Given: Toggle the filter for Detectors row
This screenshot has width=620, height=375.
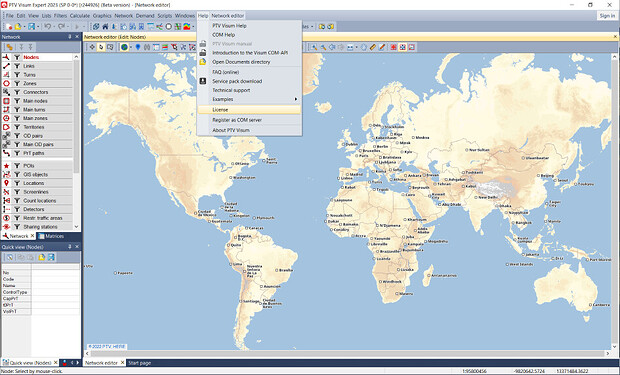Looking at the screenshot, I should pyautogui.click(x=17, y=209).
